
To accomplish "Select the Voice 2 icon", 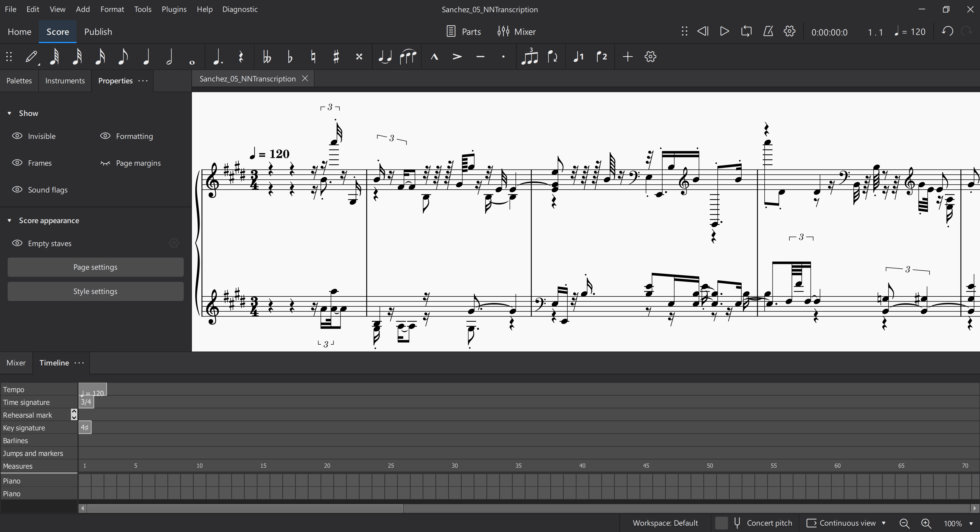I will coord(602,57).
